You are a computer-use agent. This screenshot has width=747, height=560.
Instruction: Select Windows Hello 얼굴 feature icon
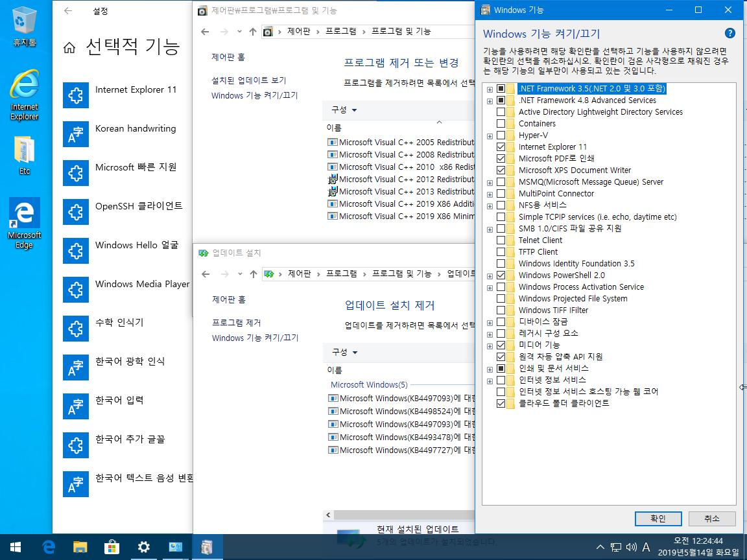point(76,250)
